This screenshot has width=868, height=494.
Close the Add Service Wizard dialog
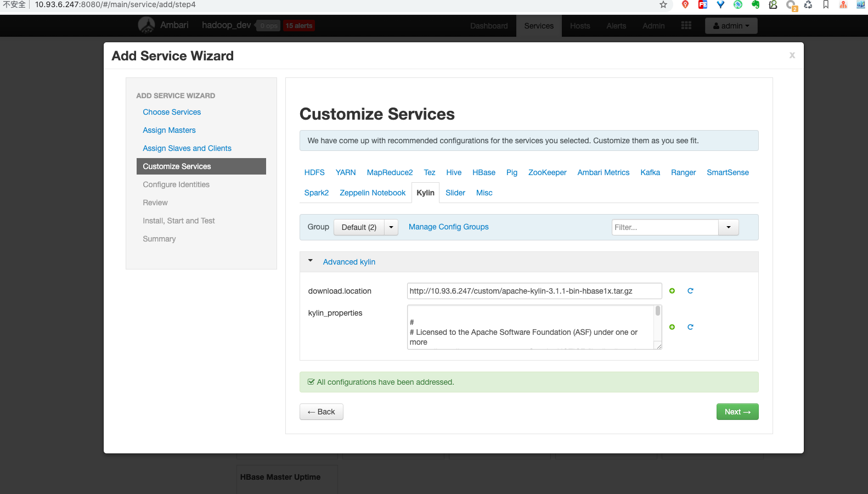click(792, 55)
